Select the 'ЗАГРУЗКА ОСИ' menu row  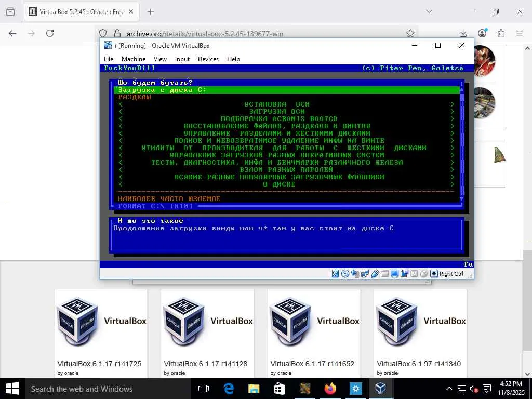(x=287, y=112)
